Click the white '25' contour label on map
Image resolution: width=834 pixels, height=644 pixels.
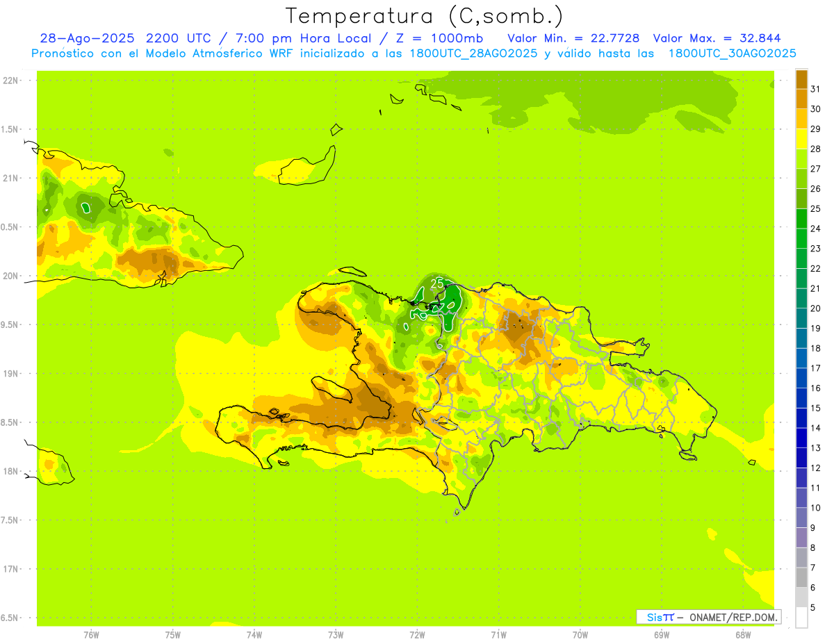[x=437, y=283]
